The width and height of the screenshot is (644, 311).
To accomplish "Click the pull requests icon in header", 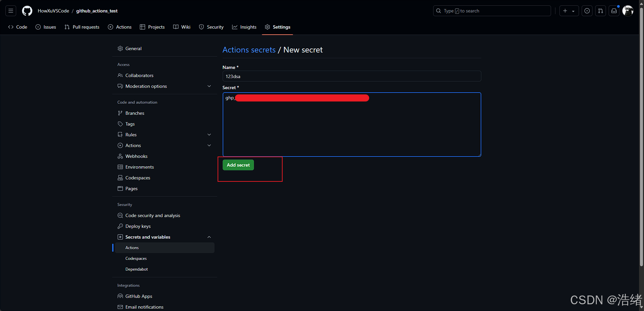I will 601,11.
